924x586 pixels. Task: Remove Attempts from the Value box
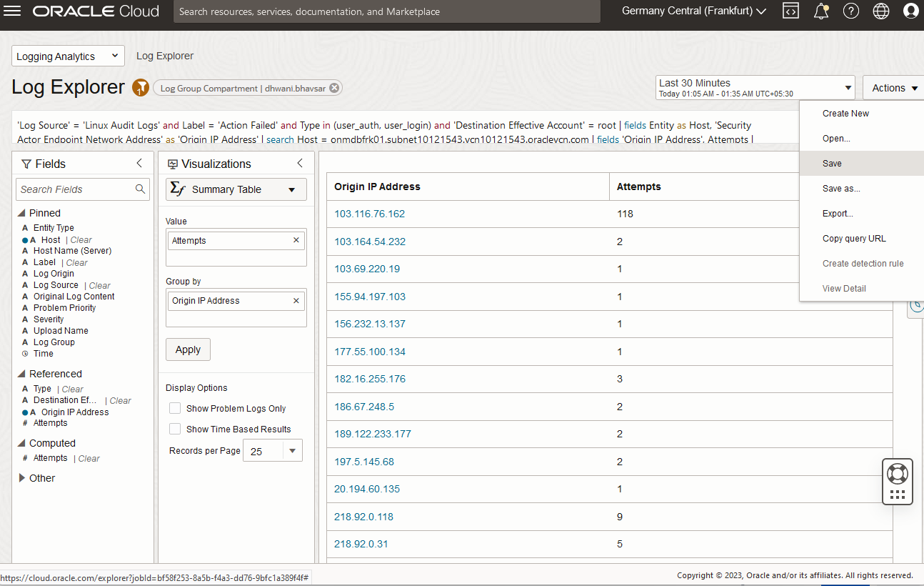click(296, 240)
